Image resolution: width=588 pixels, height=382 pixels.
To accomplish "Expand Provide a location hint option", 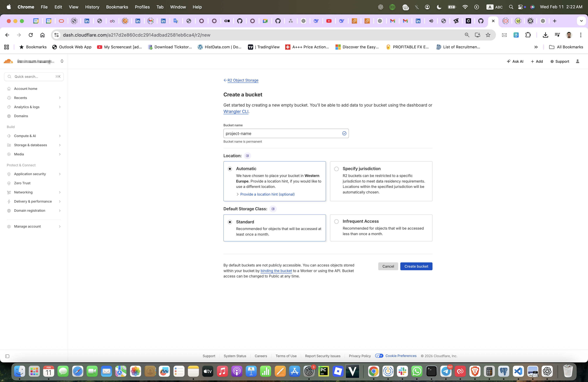I will pos(267,194).
